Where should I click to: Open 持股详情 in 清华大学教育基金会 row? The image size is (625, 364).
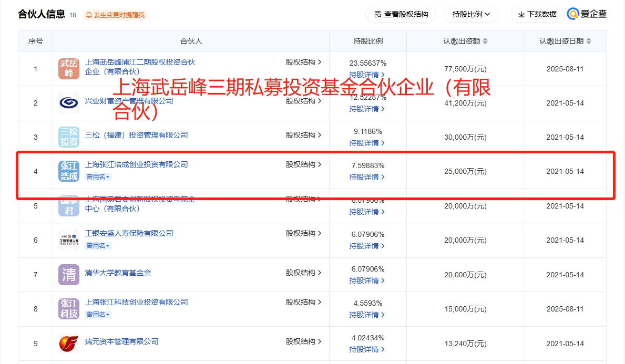pos(367,281)
